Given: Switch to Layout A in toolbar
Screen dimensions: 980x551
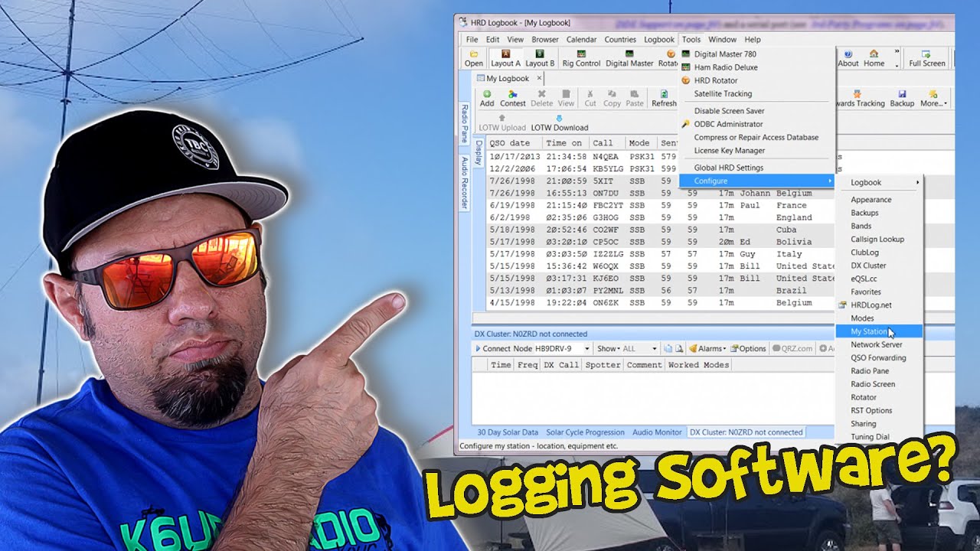Looking at the screenshot, I should pyautogui.click(x=505, y=58).
